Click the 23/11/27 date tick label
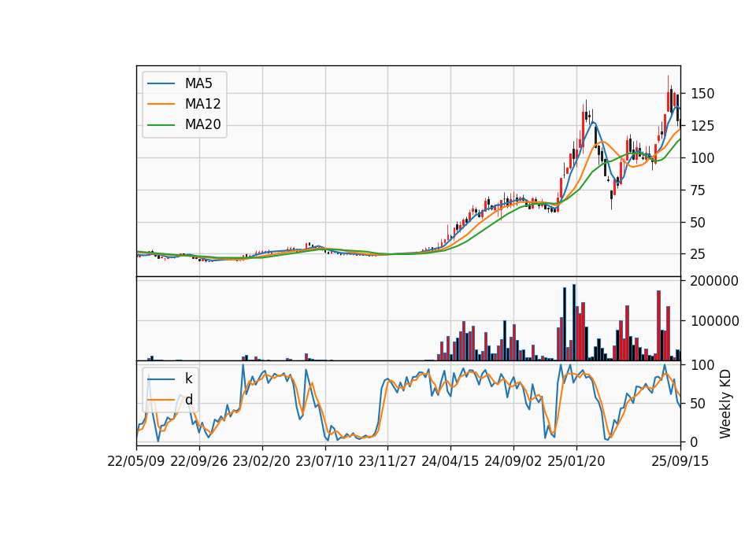Screen dimensions: 756x543 (x=387, y=461)
